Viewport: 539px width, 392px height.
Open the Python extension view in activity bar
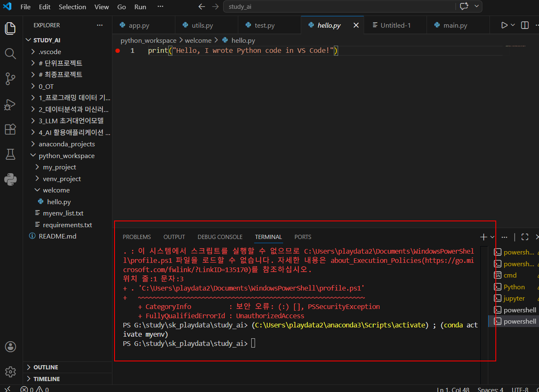click(x=10, y=179)
